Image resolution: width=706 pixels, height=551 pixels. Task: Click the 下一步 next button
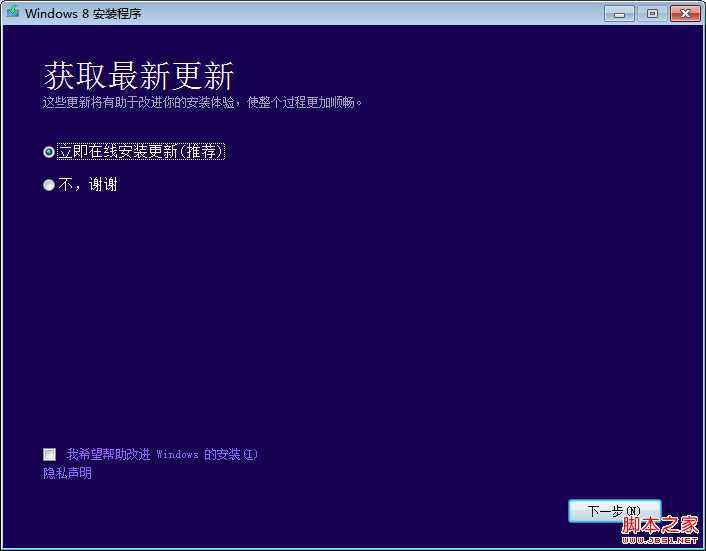(615, 511)
